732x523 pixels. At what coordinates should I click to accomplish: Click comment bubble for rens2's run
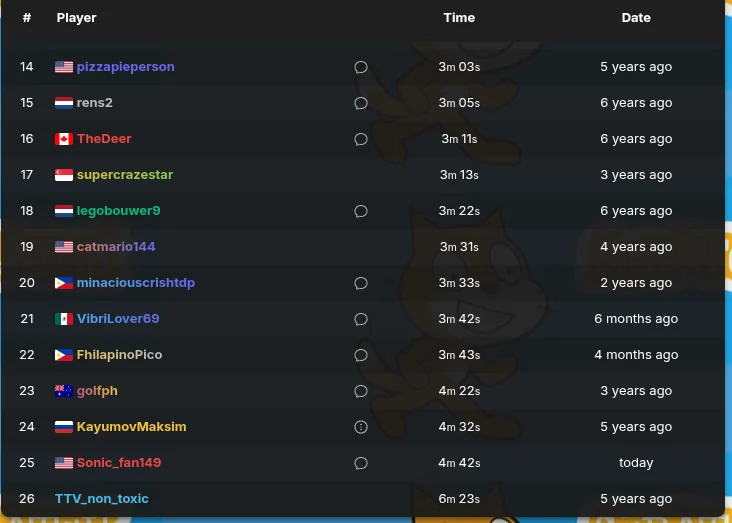(x=361, y=103)
